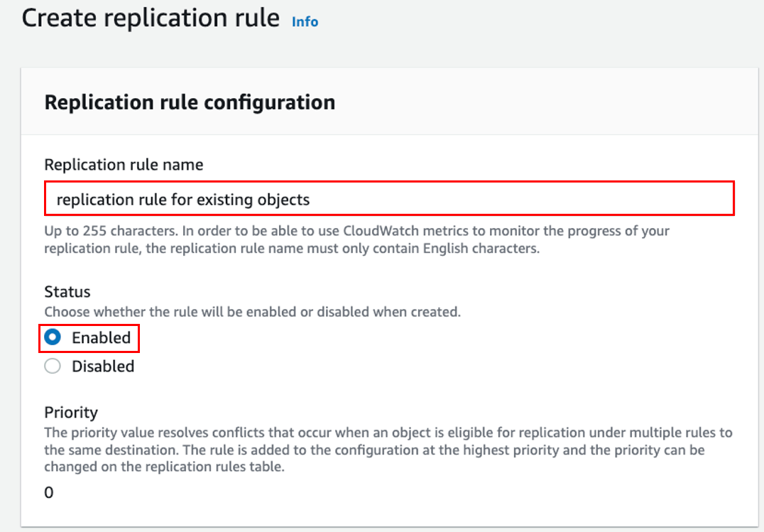764x532 pixels.
Task: Click the highlighted Enabled option box
Action: pos(89,337)
